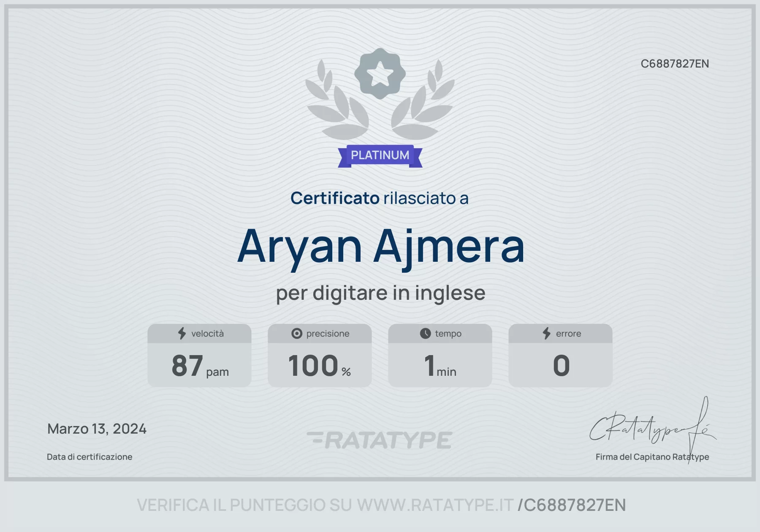This screenshot has width=760, height=532.
Task: Click the clock icon beside tempo
Action: (x=425, y=334)
